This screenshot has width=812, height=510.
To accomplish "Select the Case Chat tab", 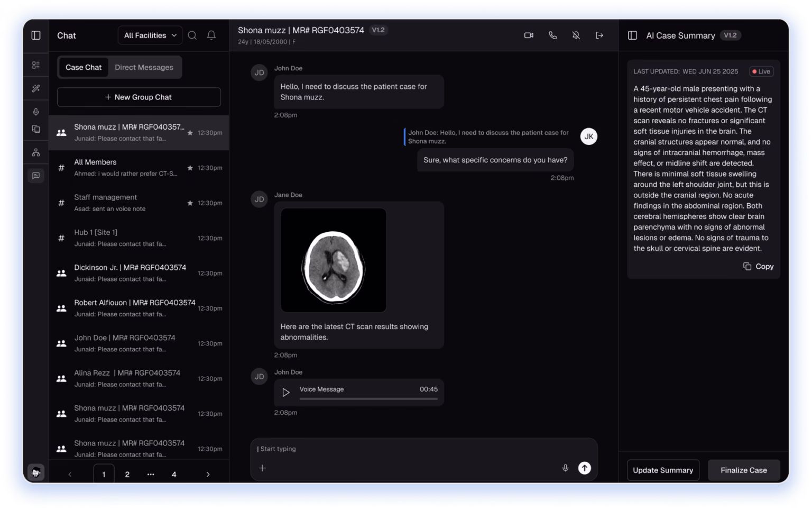I will (x=84, y=68).
